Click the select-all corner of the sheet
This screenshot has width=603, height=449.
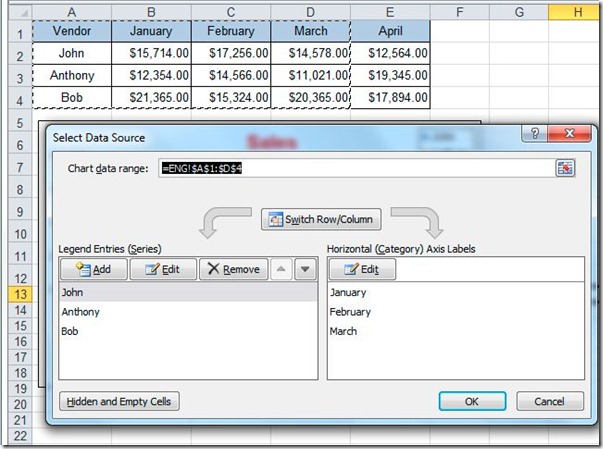pos(20,12)
